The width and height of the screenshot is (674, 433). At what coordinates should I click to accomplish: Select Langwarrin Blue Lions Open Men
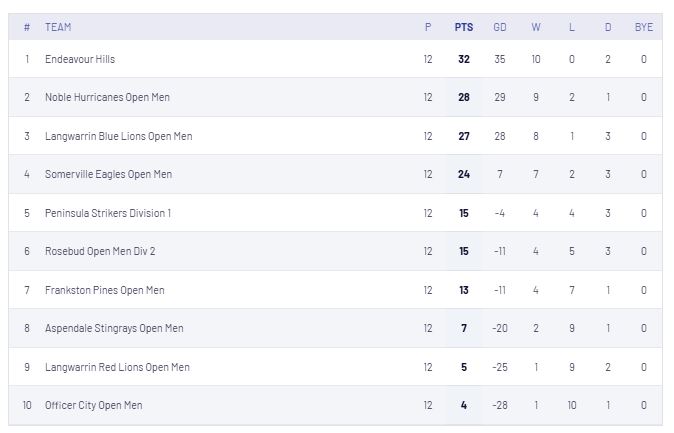point(119,136)
